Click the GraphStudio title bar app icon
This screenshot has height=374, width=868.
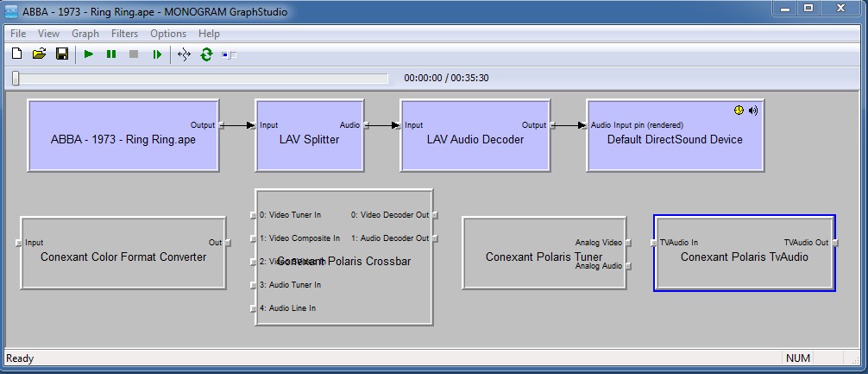click(10, 11)
